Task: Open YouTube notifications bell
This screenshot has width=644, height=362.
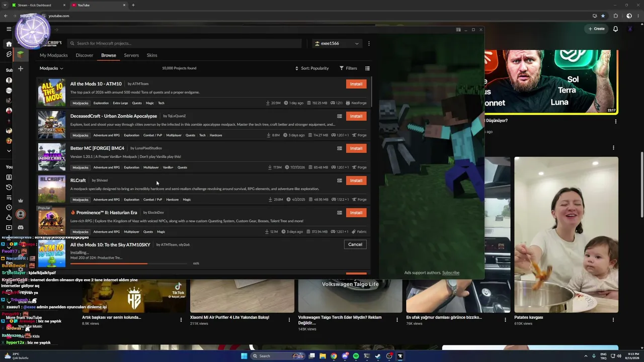Action: [x=615, y=29]
